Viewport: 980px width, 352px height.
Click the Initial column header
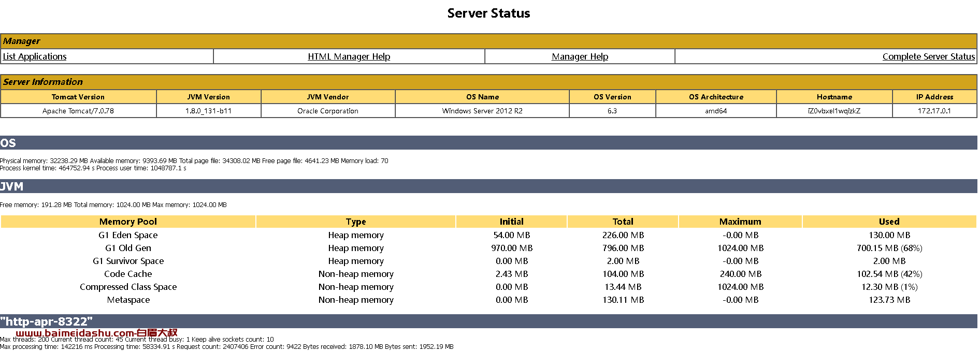512,222
